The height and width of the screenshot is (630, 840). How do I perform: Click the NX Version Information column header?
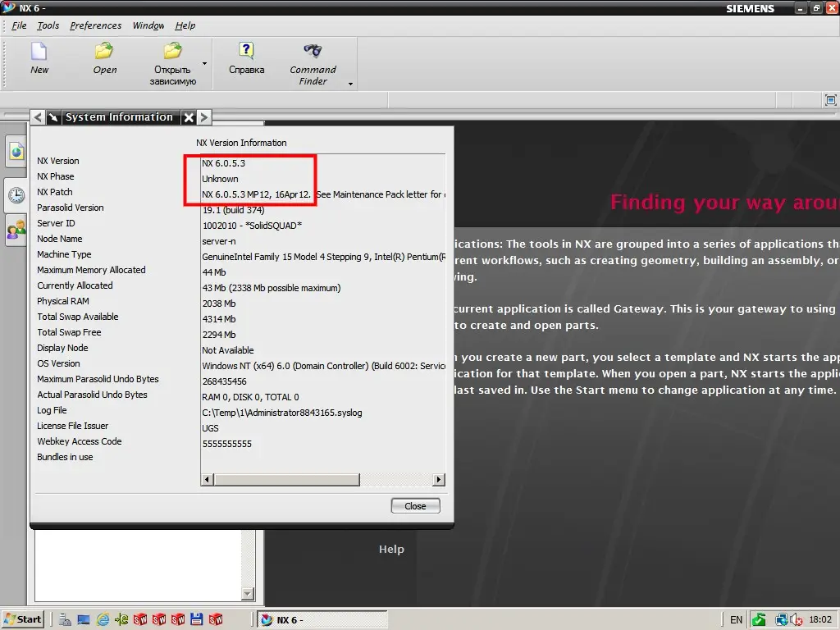(241, 143)
